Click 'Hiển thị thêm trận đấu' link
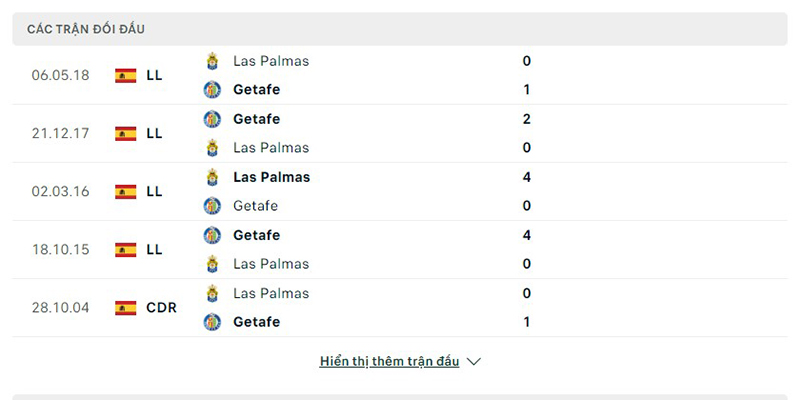This screenshot has height=400, width=800. pos(389,362)
